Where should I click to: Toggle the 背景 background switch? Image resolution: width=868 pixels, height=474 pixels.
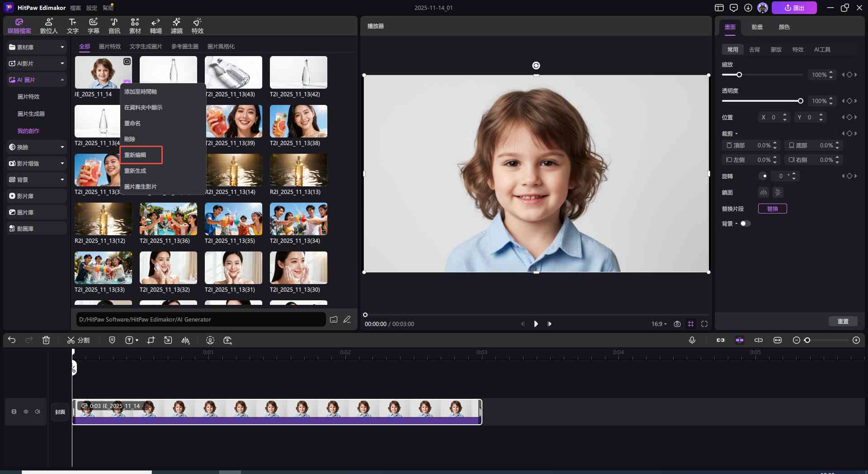[745, 223]
